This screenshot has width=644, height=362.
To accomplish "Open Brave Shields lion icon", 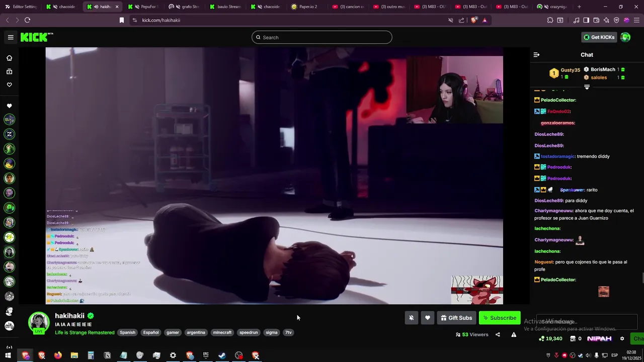I will (474, 20).
